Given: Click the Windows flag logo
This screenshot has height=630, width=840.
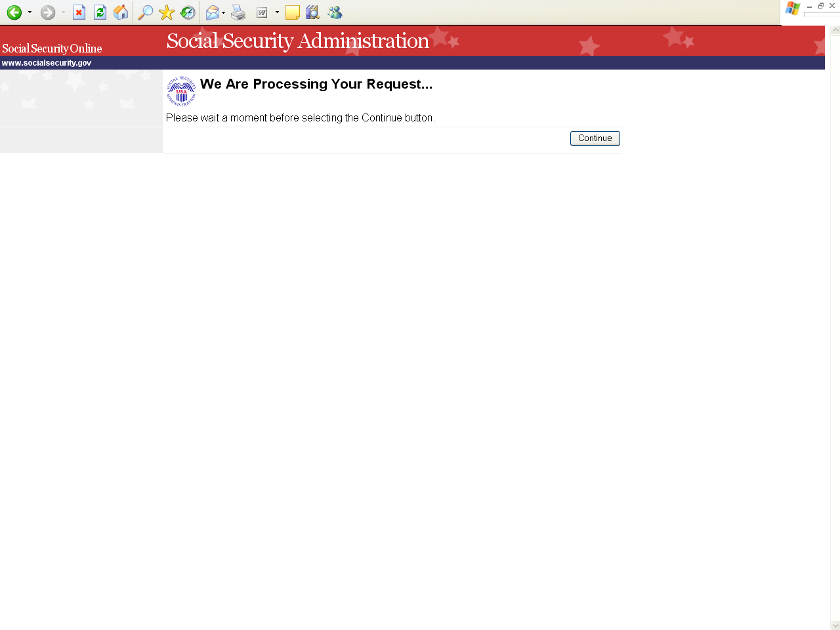Looking at the screenshot, I should pyautogui.click(x=793, y=9).
